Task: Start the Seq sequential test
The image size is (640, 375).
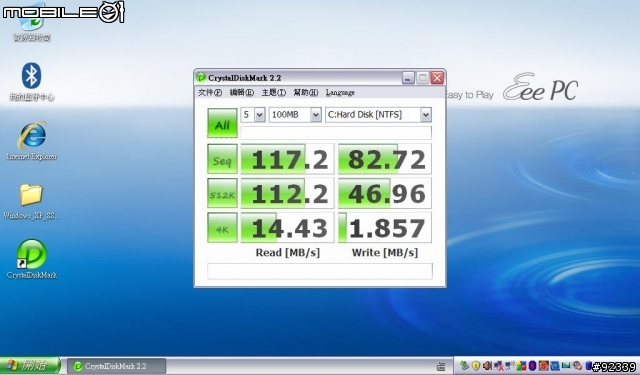Action: [222, 159]
